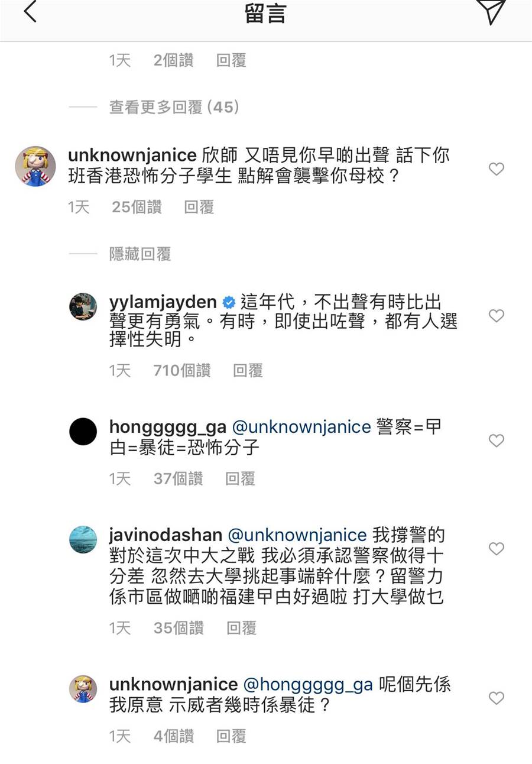Go back using the left arrow

pos(30,11)
